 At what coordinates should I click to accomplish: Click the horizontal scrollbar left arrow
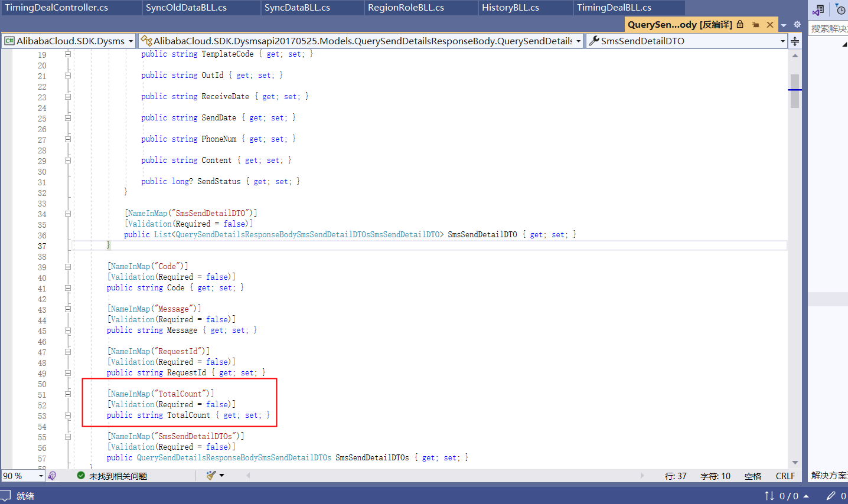click(x=248, y=475)
